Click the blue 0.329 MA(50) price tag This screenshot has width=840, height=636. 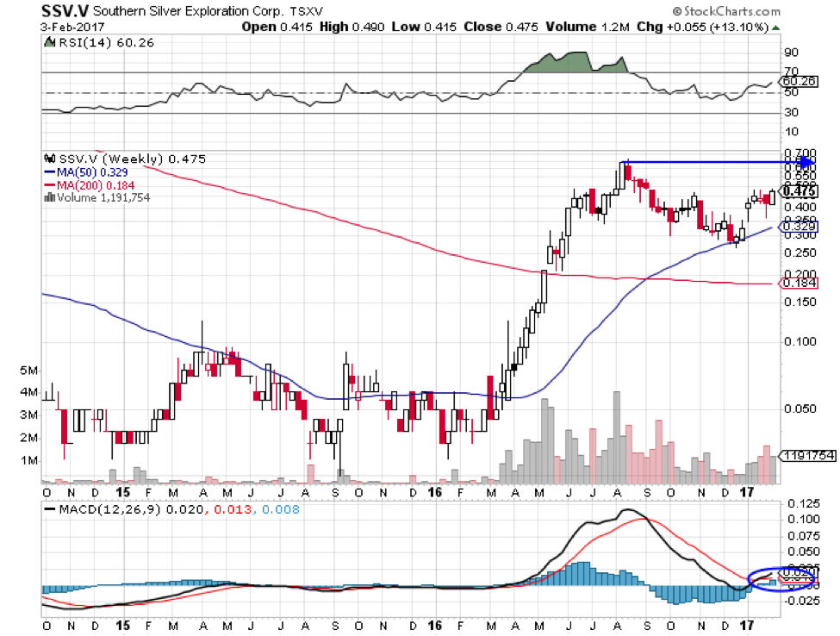[799, 226]
